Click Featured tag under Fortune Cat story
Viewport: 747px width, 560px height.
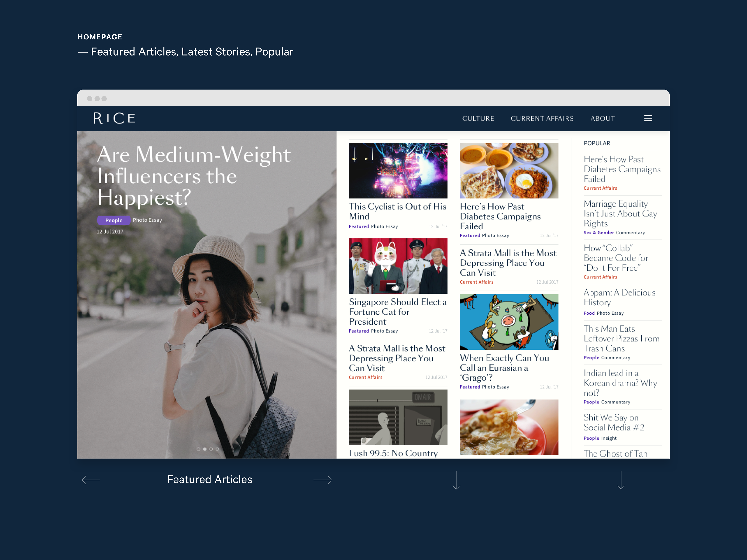coord(359,331)
